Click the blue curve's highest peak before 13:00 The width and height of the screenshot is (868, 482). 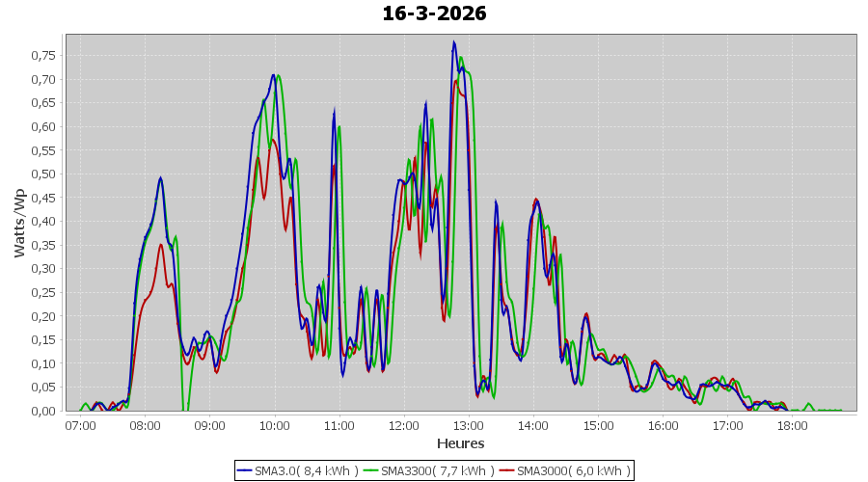point(454,42)
